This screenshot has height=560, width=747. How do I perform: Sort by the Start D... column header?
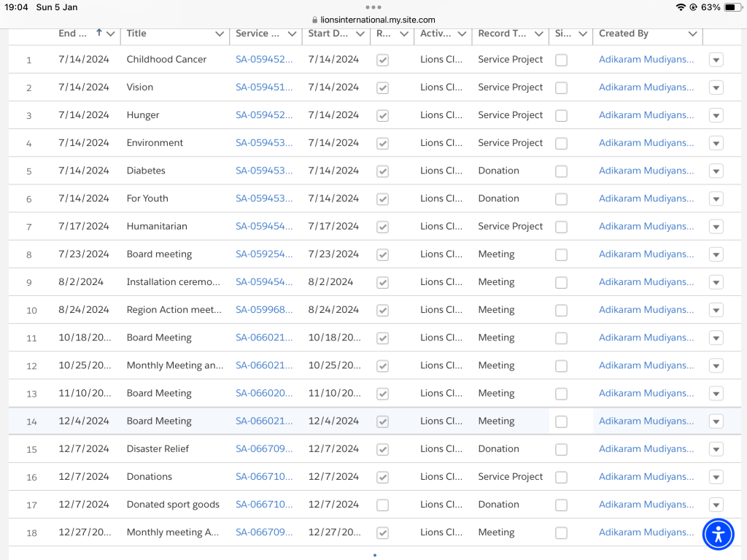[328, 34]
